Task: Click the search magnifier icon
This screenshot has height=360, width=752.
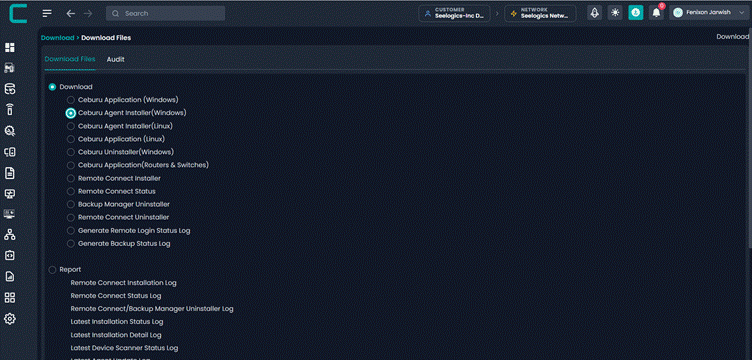Action: click(x=115, y=13)
